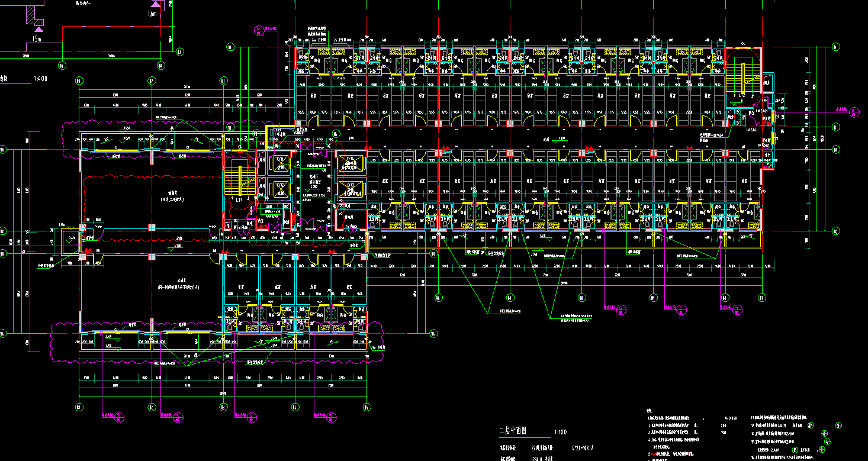Select the green axis bubble at top-right corner

(x=835, y=47)
